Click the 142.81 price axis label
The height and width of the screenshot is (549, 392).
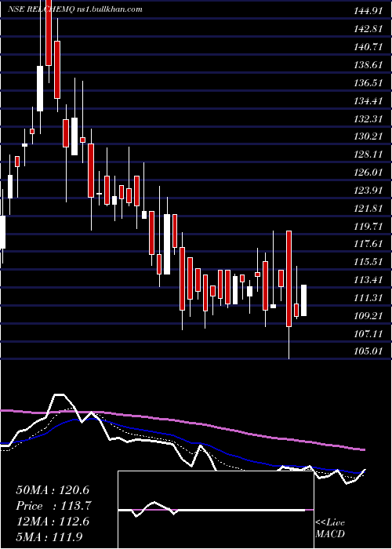(x=368, y=29)
